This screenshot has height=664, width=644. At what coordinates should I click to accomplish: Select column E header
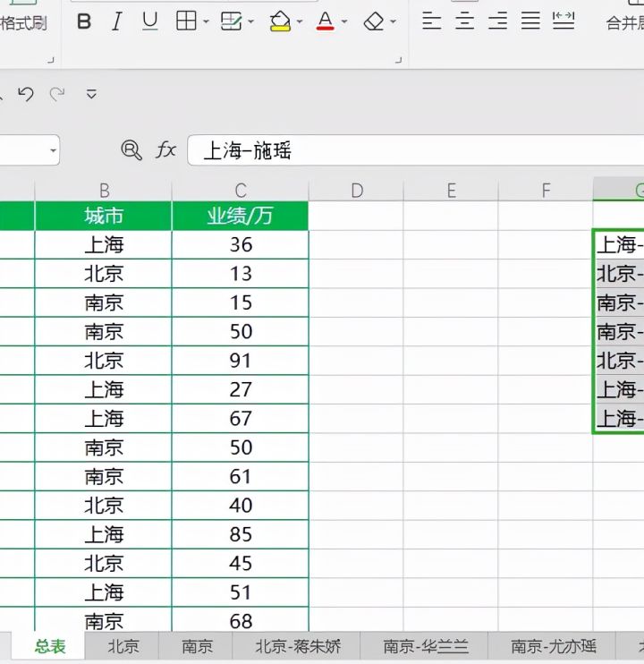[x=451, y=191]
